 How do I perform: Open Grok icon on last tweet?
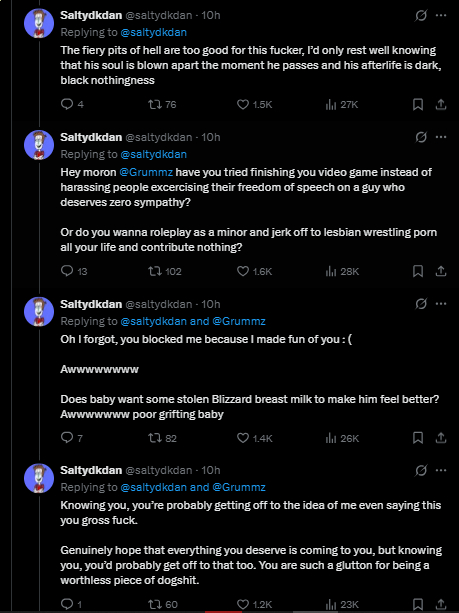coord(421,470)
